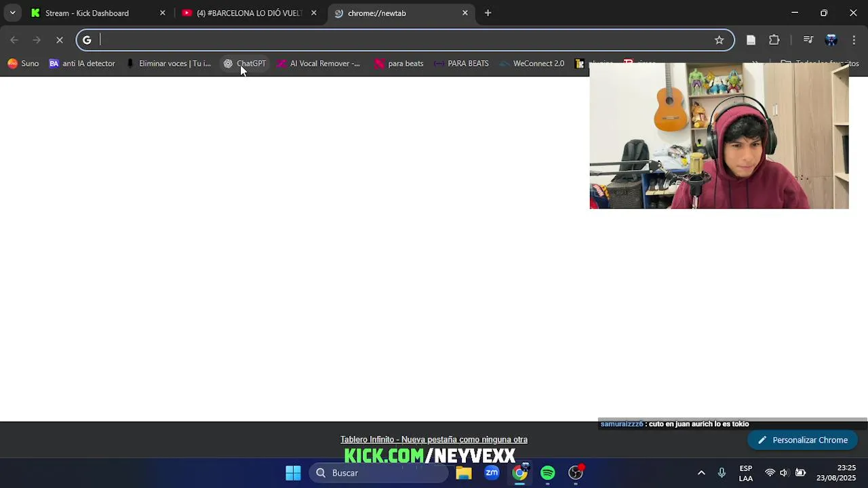Screen dimensions: 868x488
Task: Open the Chrome profile avatar
Action: click(831, 40)
